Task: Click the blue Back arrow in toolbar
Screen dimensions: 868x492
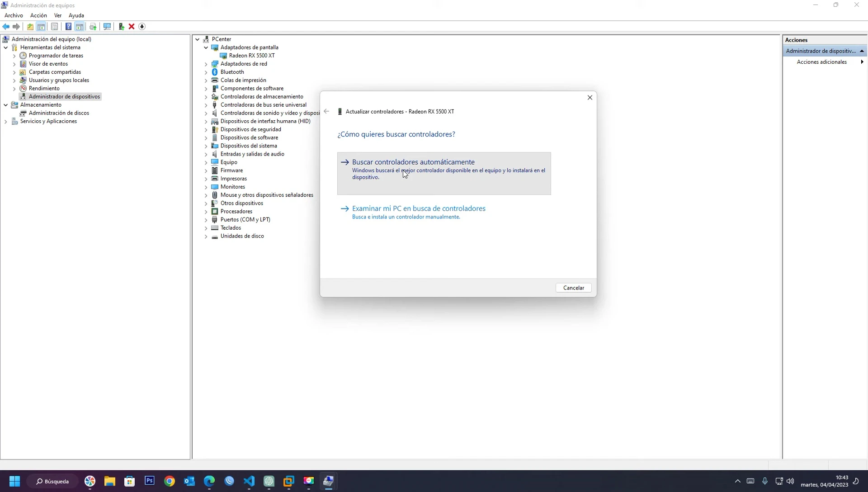Action: (x=6, y=27)
